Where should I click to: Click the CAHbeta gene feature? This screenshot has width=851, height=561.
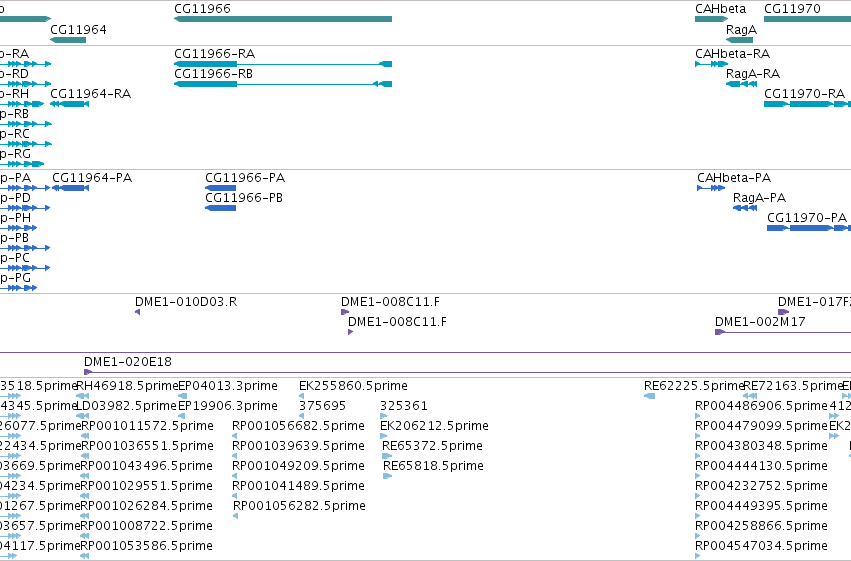712,20
